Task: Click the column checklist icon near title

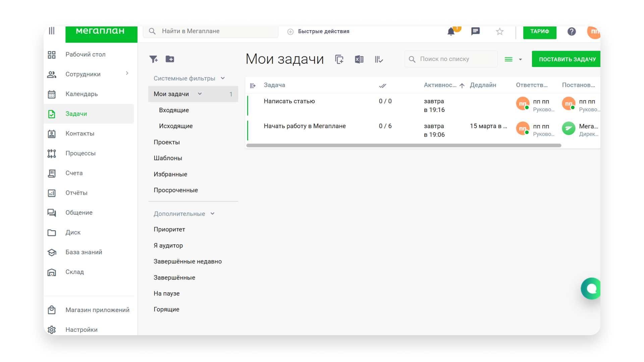Action: pyautogui.click(x=379, y=59)
